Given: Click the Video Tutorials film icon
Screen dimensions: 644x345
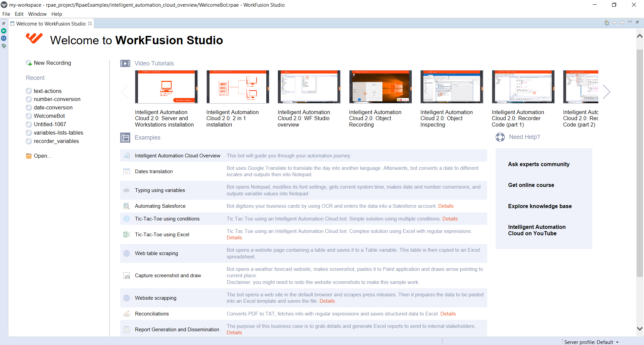Looking at the screenshot, I should pyautogui.click(x=125, y=63).
